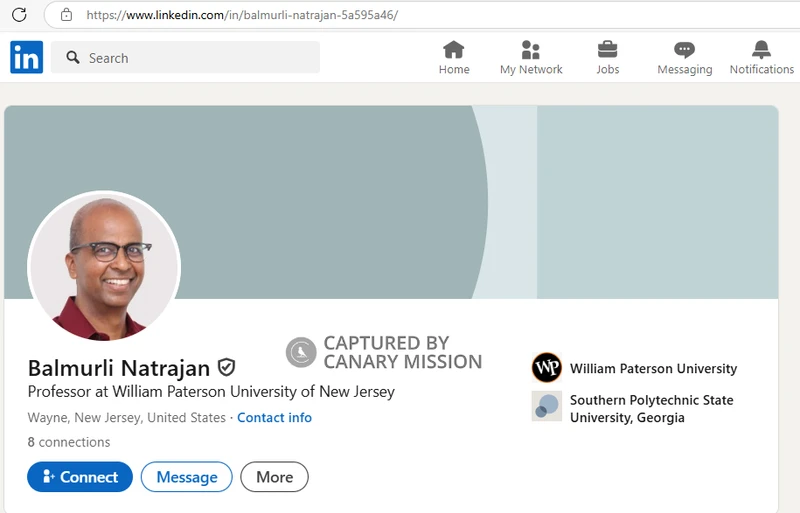Open LinkedIn home via the logo

pyautogui.click(x=27, y=57)
